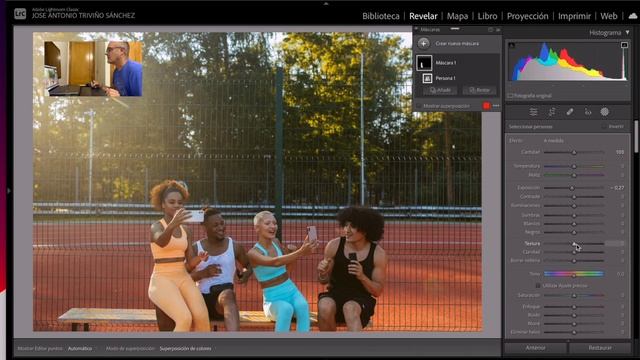Click the Sombras slider handle
640x360 pixels.
(x=574, y=215)
